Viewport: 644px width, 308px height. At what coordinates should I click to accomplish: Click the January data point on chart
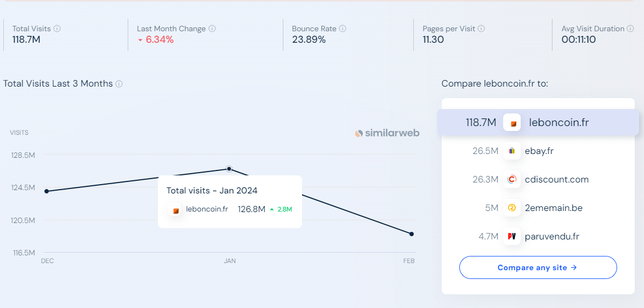229,169
